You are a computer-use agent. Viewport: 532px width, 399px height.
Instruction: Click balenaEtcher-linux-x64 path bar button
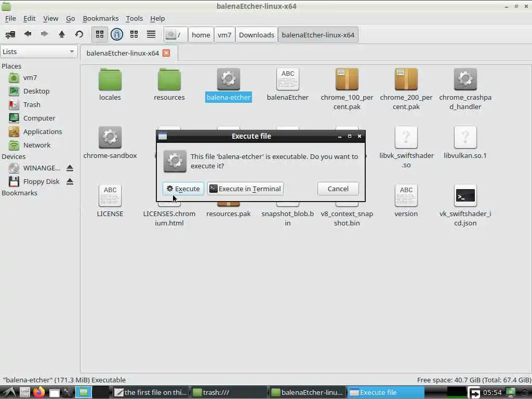tap(318, 35)
